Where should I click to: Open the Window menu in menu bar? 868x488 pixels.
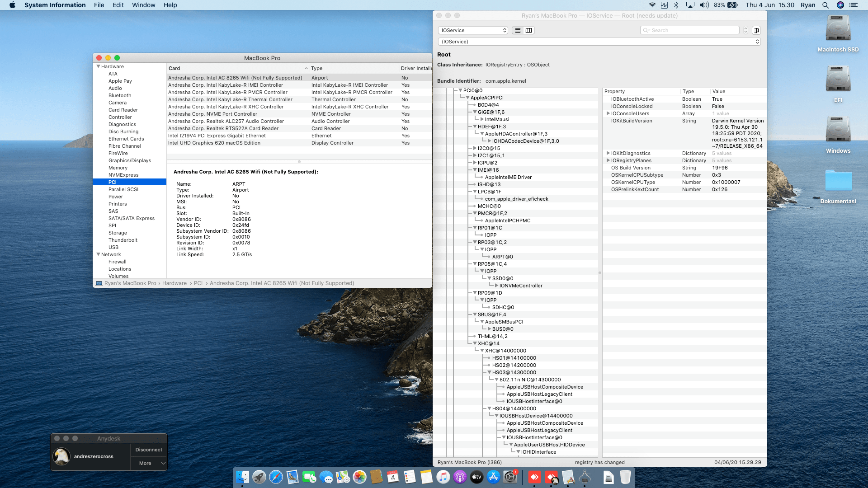point(143,5)
